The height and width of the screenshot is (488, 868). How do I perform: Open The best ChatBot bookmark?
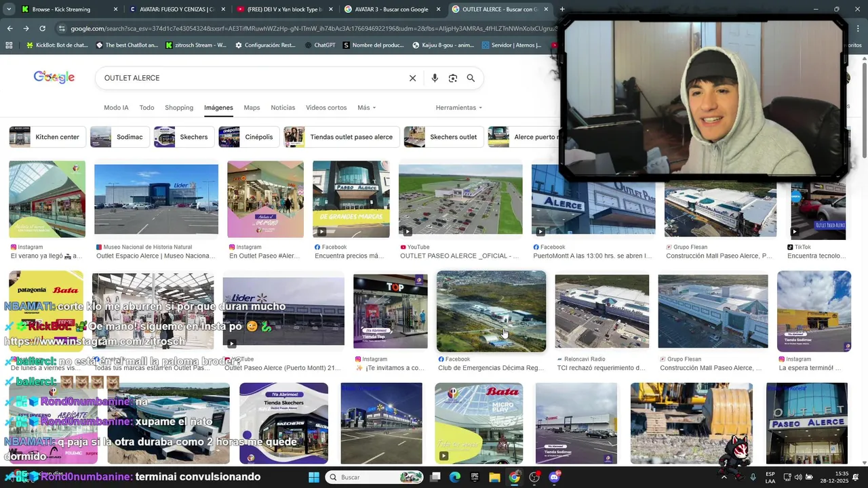127,45
